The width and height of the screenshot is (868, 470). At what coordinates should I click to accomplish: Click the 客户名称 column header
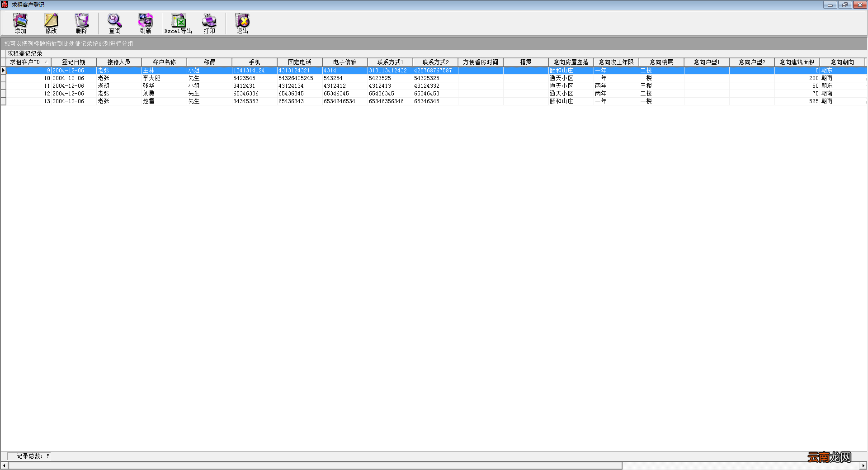click(164, 62)
